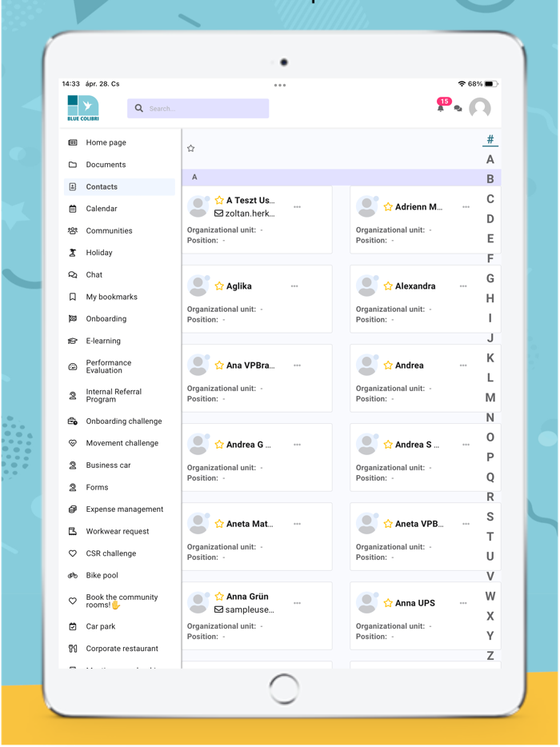The width and height of the screenshot is (560, 747).
Task: Open the Anna Grün contact avatar
Action: click(x=198, y=603)
